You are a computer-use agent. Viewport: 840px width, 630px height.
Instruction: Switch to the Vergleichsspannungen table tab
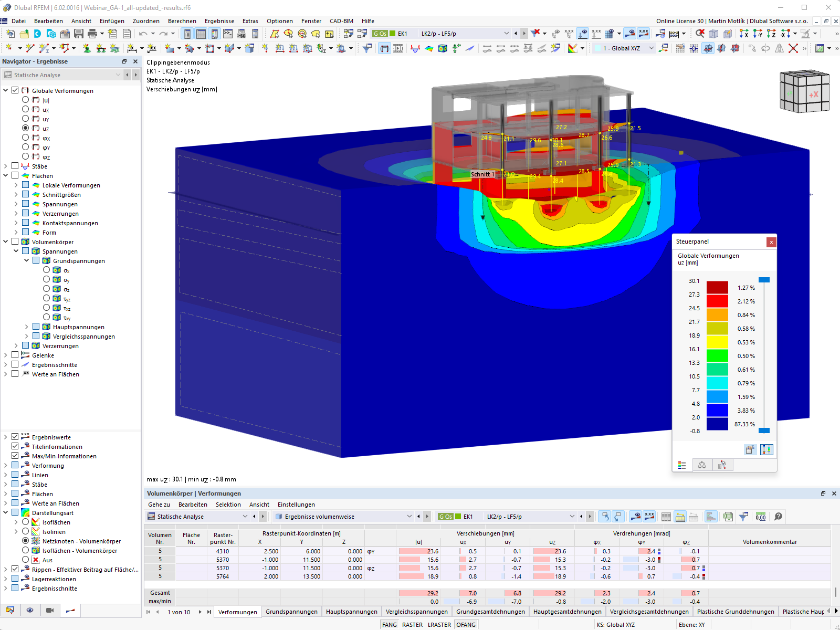(x=417, y=612)
